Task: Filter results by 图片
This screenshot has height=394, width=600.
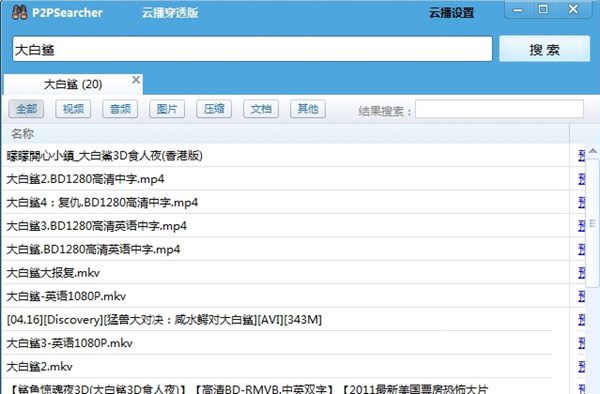Action: (x=167, y=109)
